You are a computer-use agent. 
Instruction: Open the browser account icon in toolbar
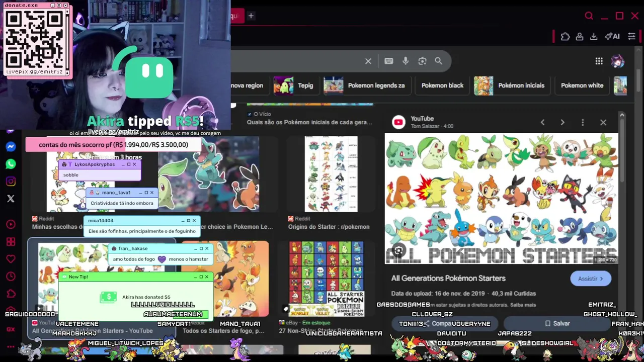click(x=580, y=36)
